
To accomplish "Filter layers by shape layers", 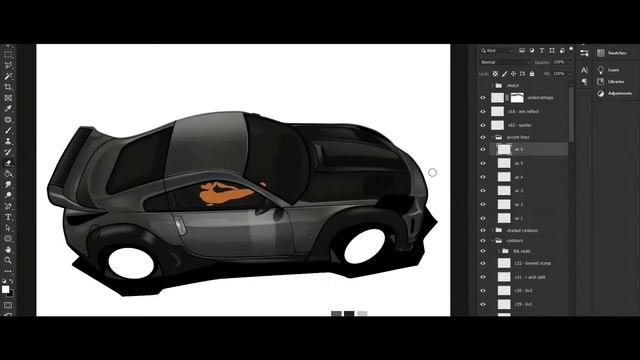I will tap(552, 51).
